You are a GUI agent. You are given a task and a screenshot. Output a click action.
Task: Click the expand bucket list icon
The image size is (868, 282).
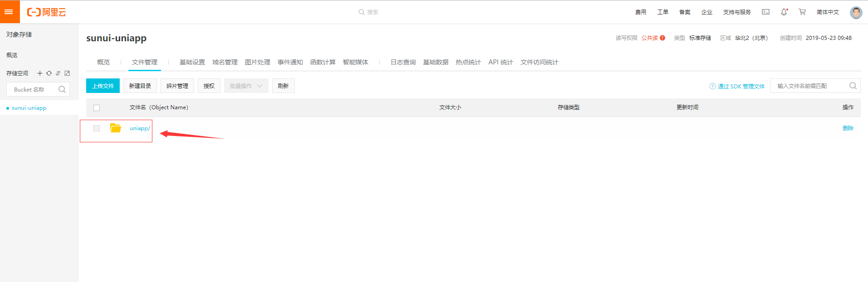(67, 73)
